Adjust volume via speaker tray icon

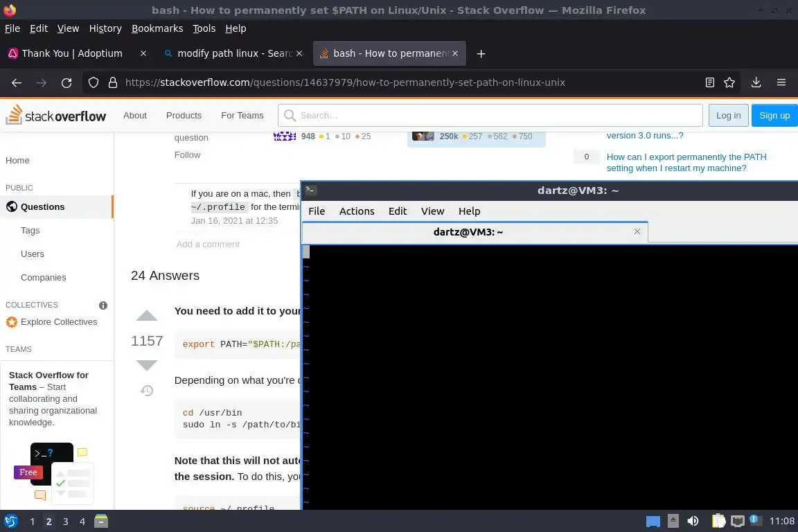[x=693, y=521]
